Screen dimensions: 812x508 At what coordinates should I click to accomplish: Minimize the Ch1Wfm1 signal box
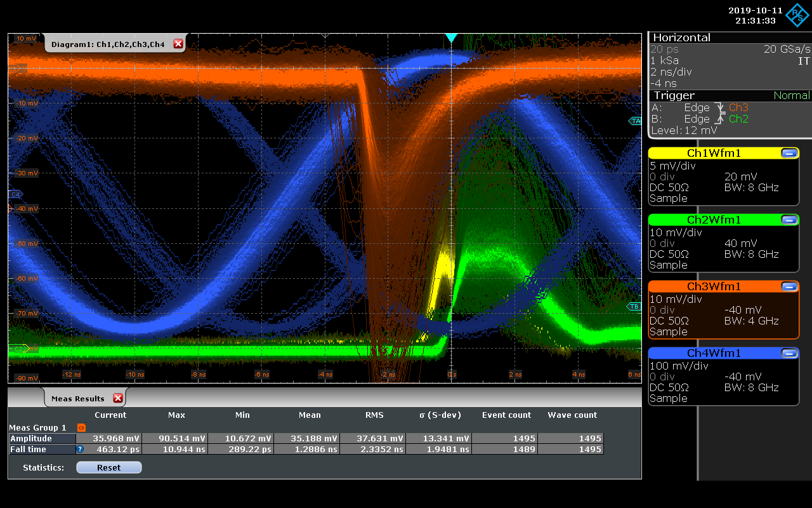pos(789,153)
